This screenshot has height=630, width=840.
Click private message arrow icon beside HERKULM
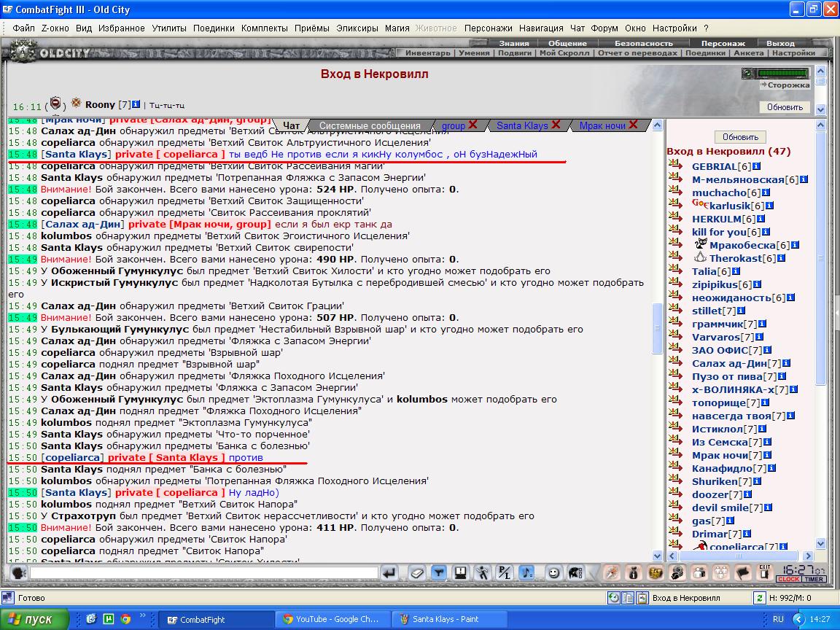[676, 219]
